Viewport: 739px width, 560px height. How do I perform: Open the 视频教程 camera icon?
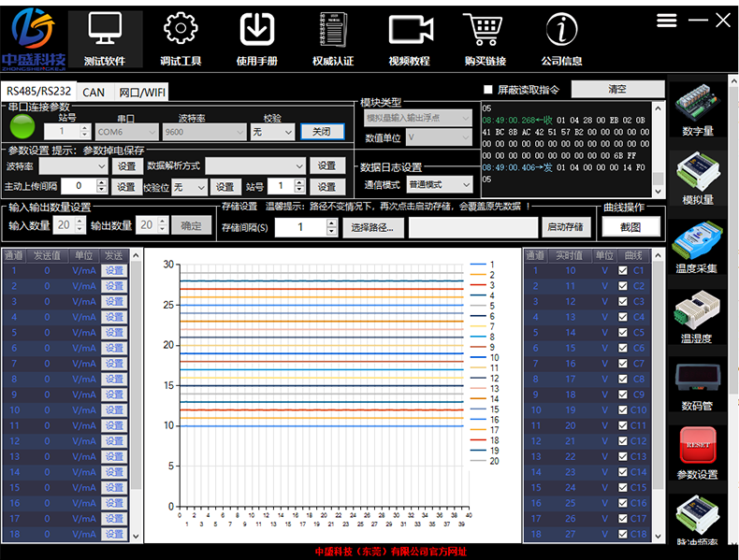[x=409, y=30]
